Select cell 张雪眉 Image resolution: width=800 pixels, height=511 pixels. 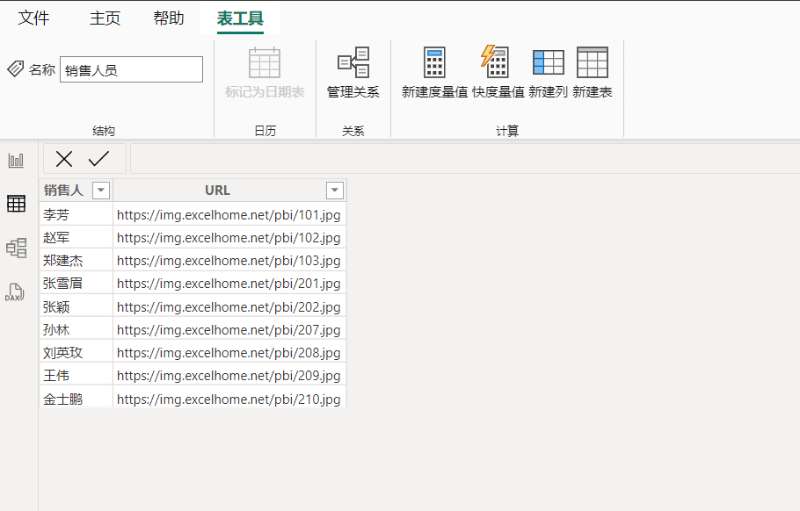click(x=76, y=284)
